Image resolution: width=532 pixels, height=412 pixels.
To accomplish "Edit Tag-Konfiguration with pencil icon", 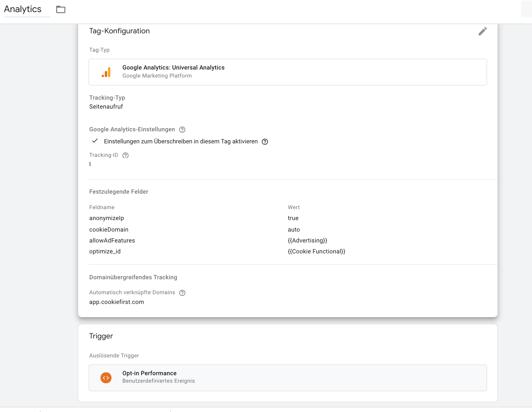I will [483, 31].
